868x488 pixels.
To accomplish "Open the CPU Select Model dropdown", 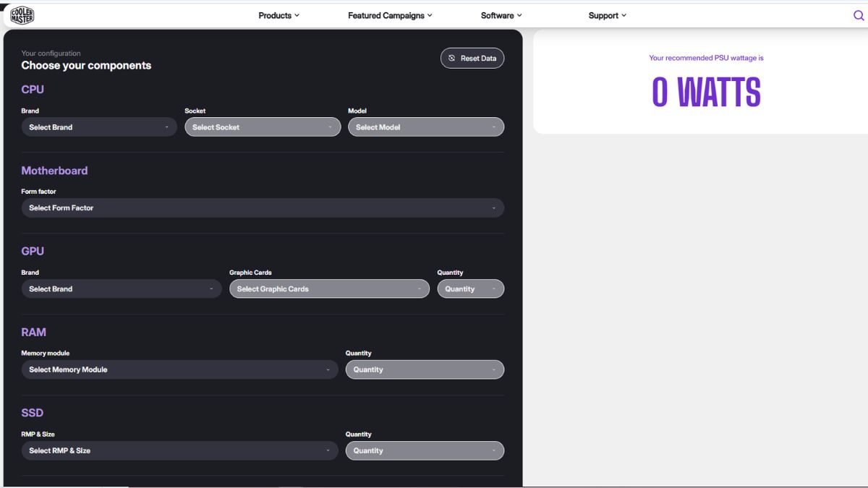I will click(426, 127).
